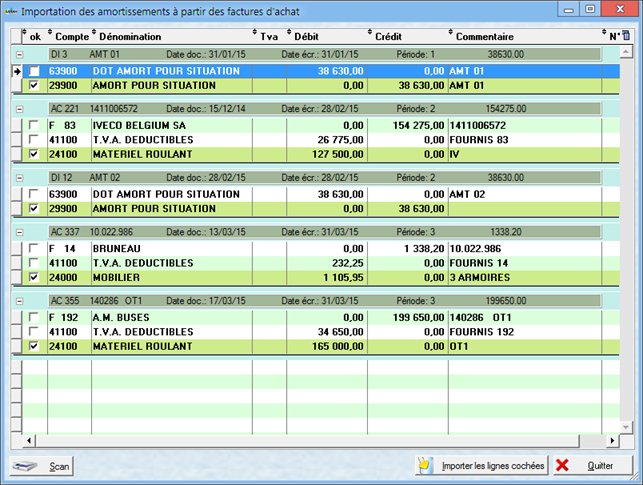
Task: Click the 127 500,00 debit cell
Action: click(327, 154)
